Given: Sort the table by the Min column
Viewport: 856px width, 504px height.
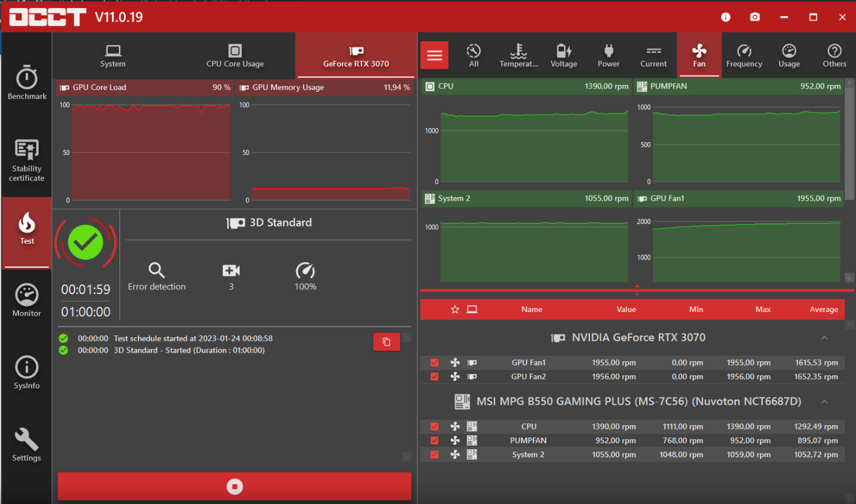Looking at the screenshot, I should 696,310.
